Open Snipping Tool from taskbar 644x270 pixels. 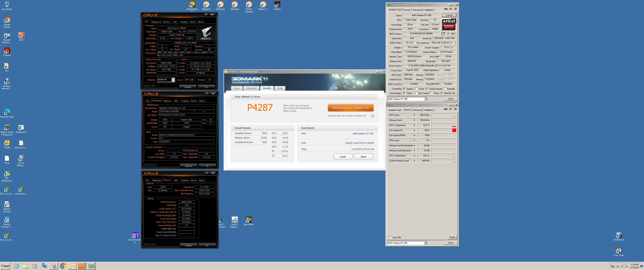tap(54, 266)
